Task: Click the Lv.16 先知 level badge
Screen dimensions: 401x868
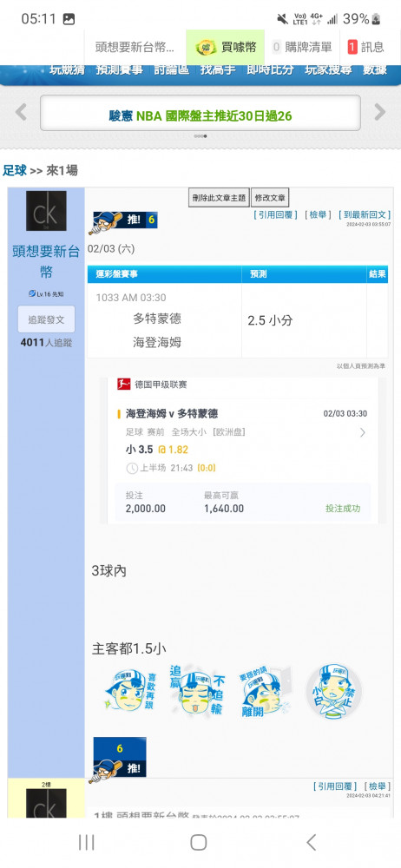Action: click(46, 294)
